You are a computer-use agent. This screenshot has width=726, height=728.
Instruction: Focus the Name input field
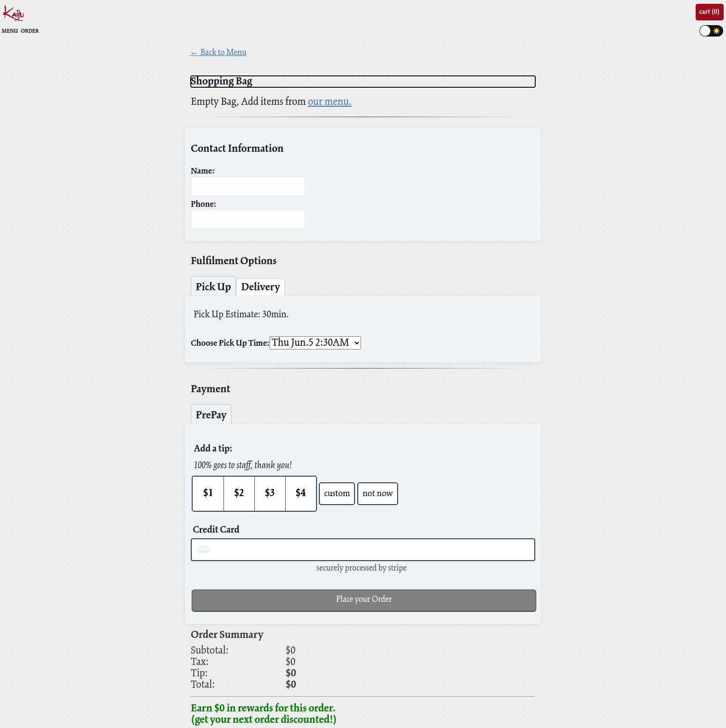pos(248,186)
